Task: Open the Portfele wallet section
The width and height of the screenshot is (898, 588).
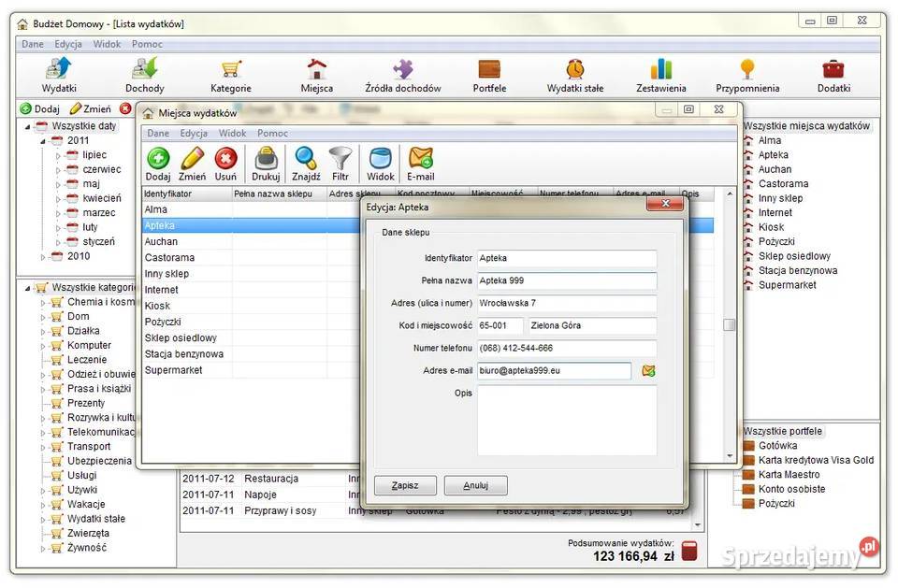Action: [489, 75]
